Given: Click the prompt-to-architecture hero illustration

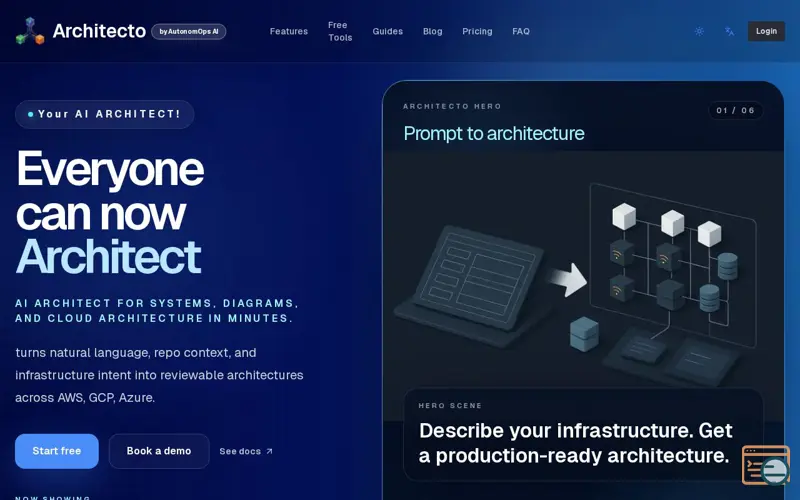Looking at the screenshot, I should [583, 286].
